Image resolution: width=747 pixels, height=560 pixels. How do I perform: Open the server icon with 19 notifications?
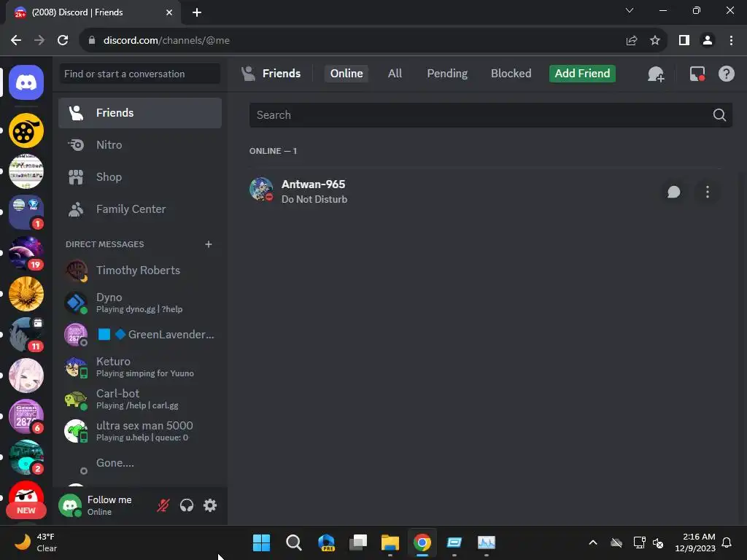pyautogui.click(x=26, y=253)
